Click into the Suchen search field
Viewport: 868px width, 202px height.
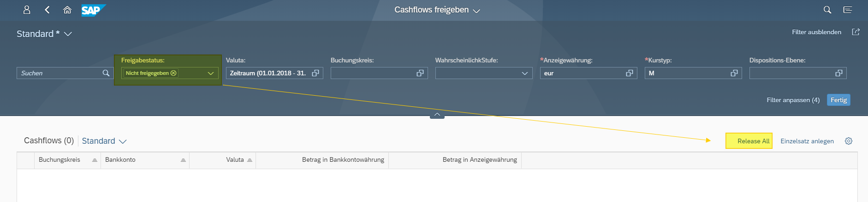click(60, 73)
